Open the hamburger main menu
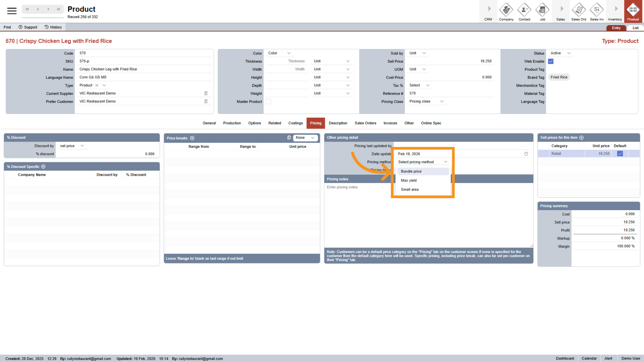Viewport: 644px width, 362px height. [x=12, y=11]
